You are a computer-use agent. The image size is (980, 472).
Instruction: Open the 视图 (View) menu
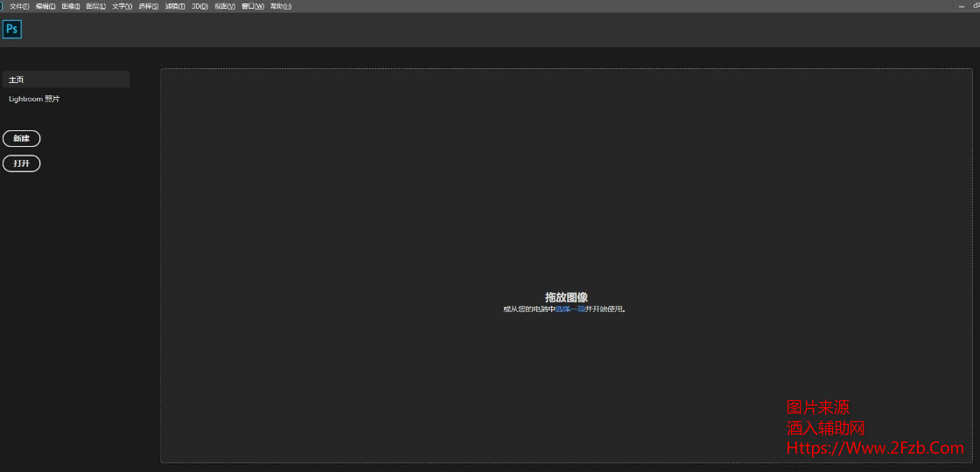pyautogui.click(x=225, y=6)
